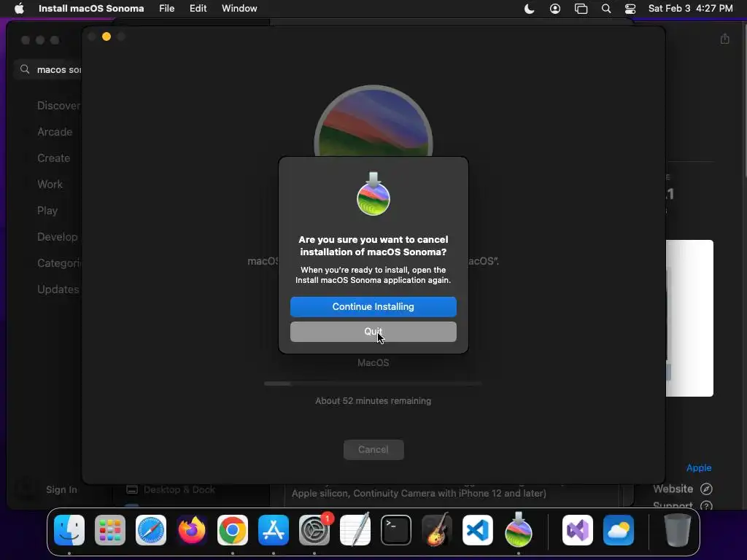The image size is (747, 560).
Task: Open the Weather app from the Dock
Action: pyautogui.click(x=619, y=530)
